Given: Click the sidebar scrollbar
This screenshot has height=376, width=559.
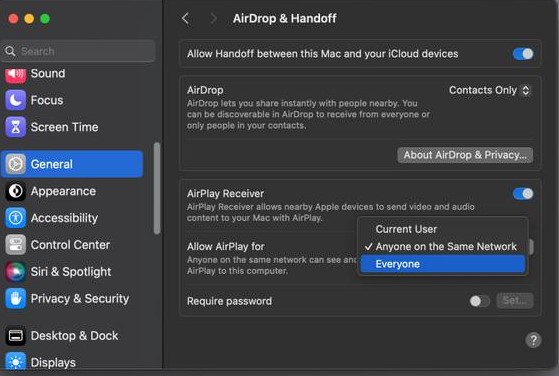Looking at the screenshot, I should click(157, 188).
